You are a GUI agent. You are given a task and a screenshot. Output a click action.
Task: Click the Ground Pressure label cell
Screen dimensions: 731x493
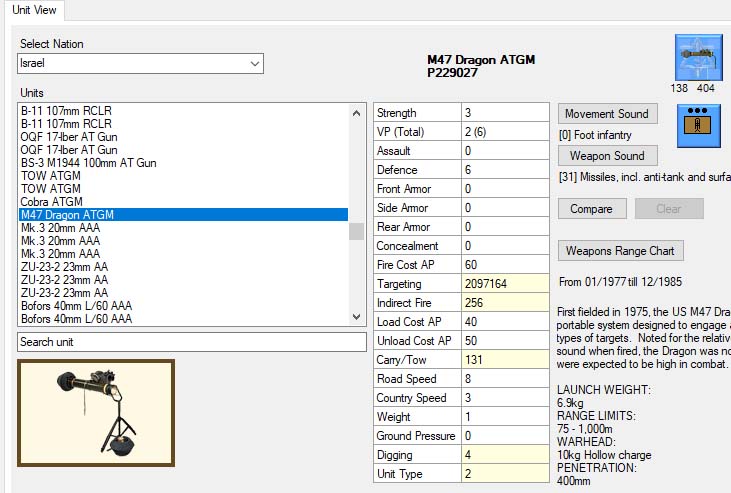(x=418, y=436)
